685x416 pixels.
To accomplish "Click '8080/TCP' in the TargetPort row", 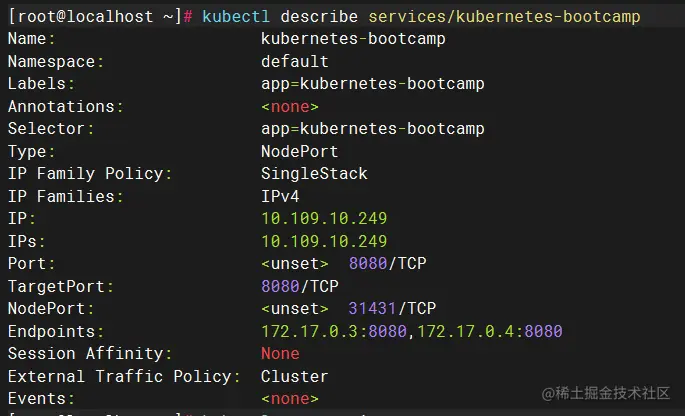I will (300, 286).
